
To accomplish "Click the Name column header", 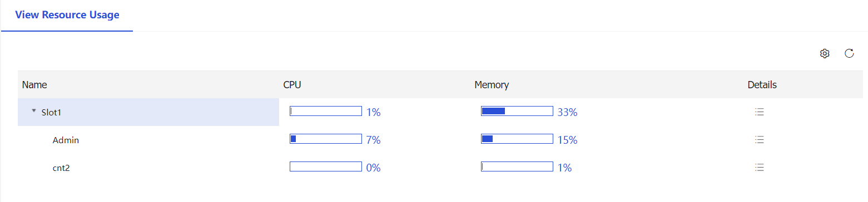I will coord(34,85).
